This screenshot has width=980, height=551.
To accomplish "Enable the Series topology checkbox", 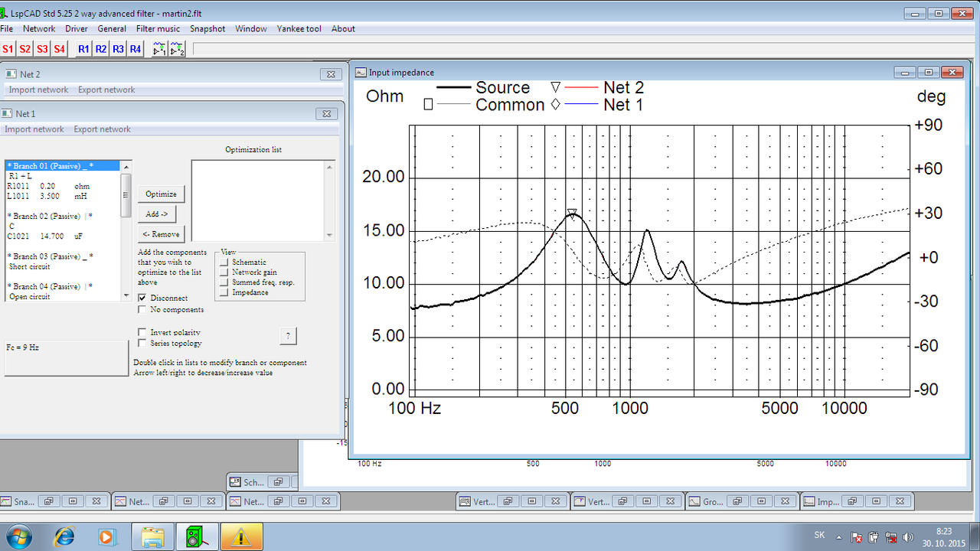I will pos(142,344).
